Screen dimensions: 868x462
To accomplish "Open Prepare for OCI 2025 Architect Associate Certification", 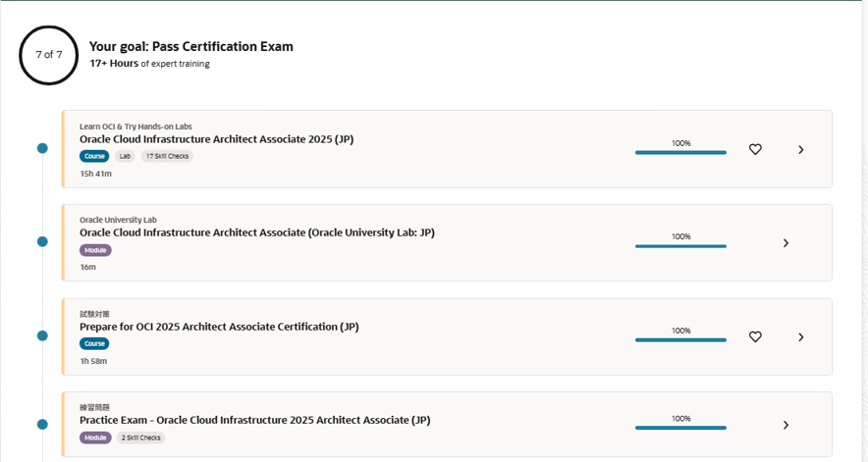I will [x=219, y=327].
